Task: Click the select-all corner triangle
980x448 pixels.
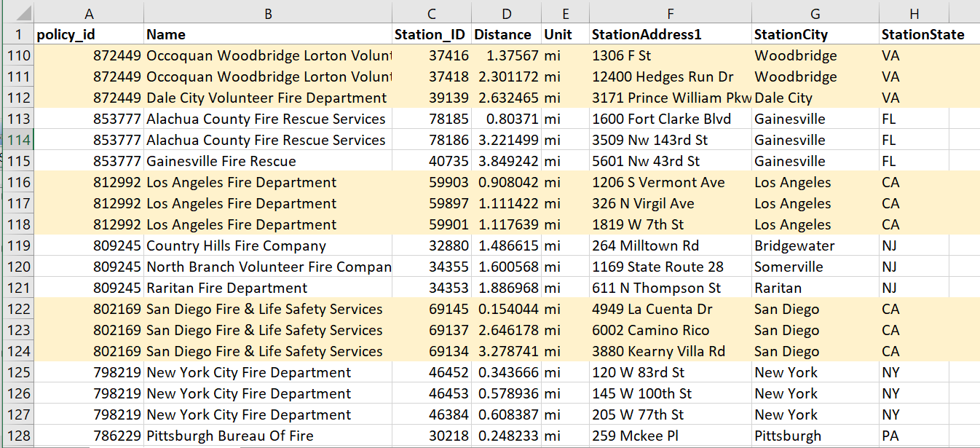Action: [x=17, y=13]
